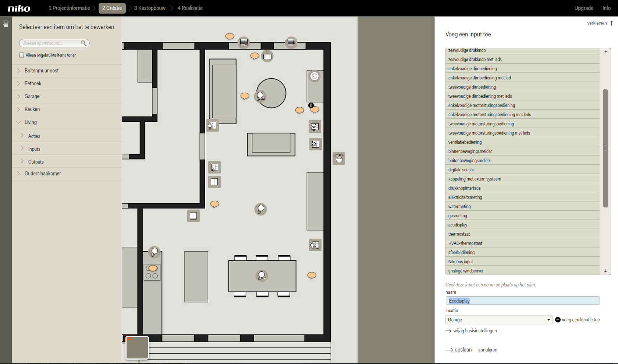This screenshot has width=618, height=364.
Task: Select the dimmer control icon beside the sofa
Action: point(213,126)
